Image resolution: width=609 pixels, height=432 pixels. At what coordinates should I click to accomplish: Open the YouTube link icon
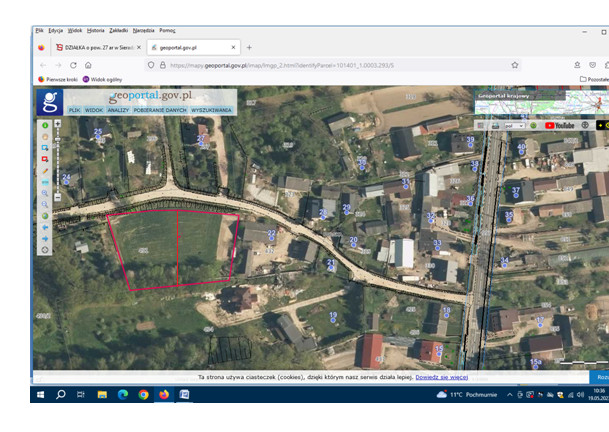[x=558, y=126]
